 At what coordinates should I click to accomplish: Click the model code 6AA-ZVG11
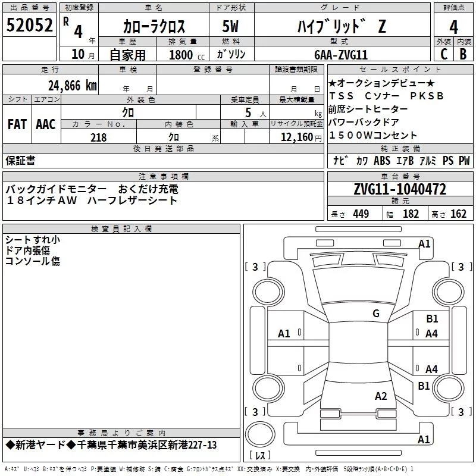coord(341,54)
